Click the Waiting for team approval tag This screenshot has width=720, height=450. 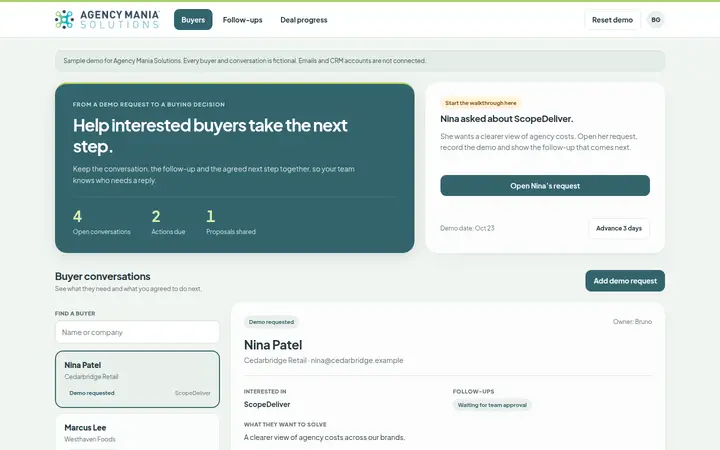(492, 405)
